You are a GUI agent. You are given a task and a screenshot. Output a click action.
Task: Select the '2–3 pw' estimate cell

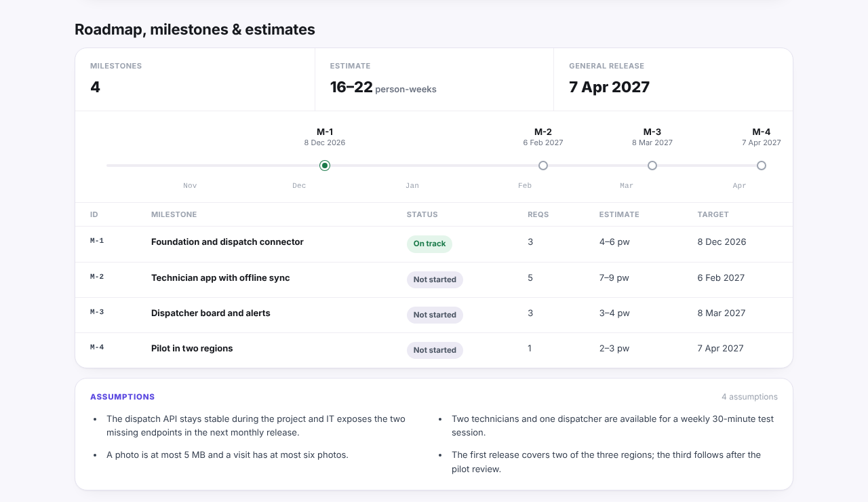[614, 349]
